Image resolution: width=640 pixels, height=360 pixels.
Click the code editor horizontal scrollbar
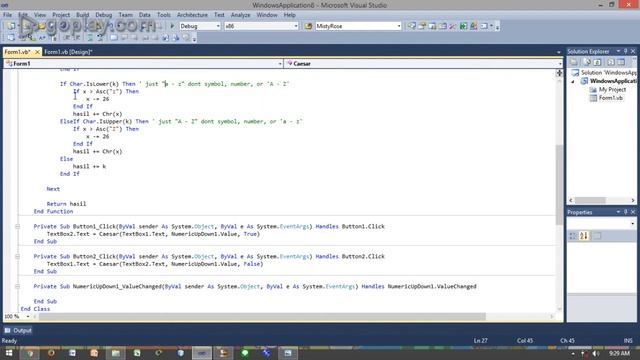click(x=262, y=316)
